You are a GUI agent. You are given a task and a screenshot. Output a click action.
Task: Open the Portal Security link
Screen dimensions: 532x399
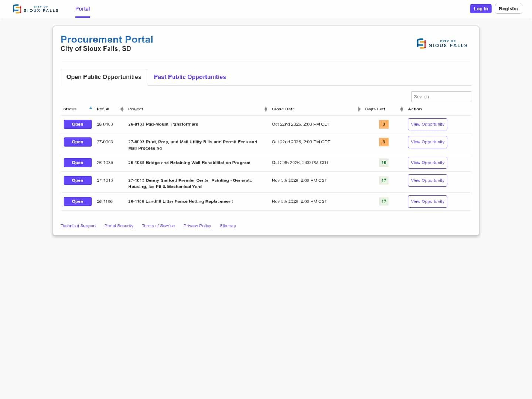pos(119,226)
